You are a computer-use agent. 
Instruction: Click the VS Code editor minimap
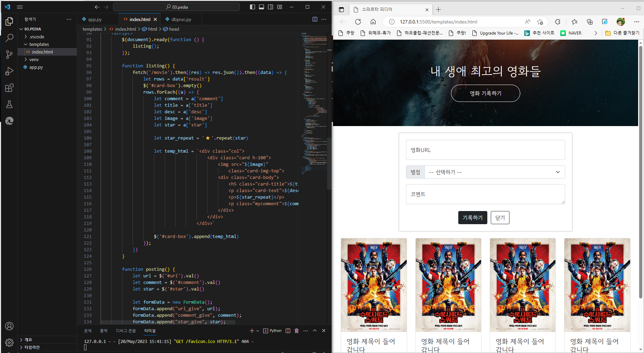313,104
